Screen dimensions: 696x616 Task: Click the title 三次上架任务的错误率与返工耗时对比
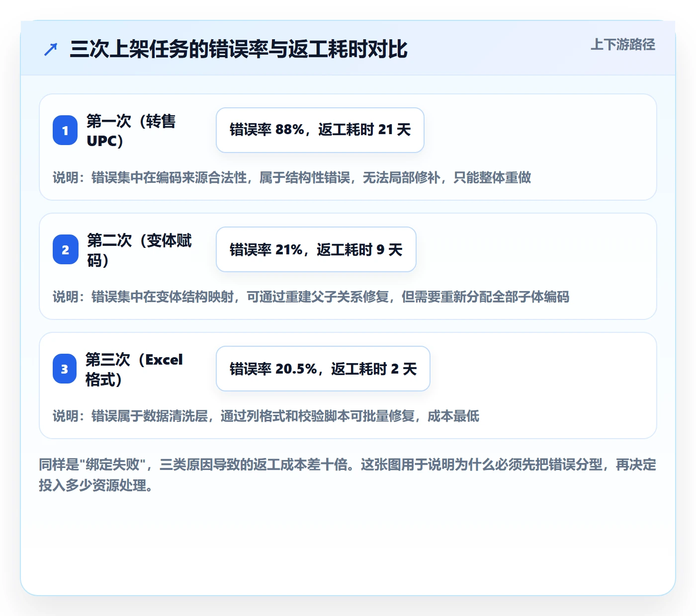click(x=239, y=49)
